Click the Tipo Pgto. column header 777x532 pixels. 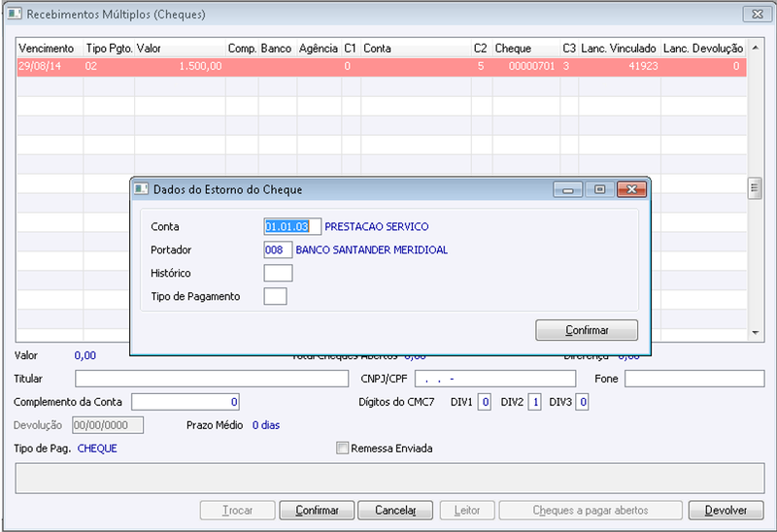(x=109, y=49)
